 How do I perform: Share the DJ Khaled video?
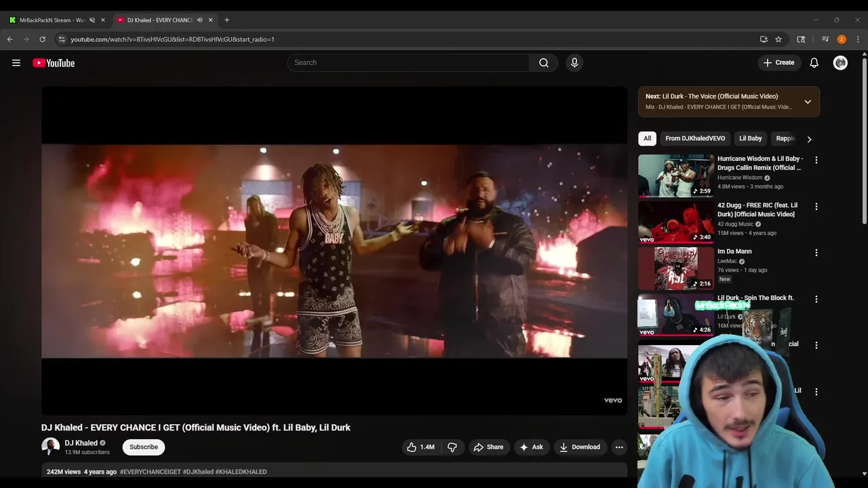click(x=488, y=447)
